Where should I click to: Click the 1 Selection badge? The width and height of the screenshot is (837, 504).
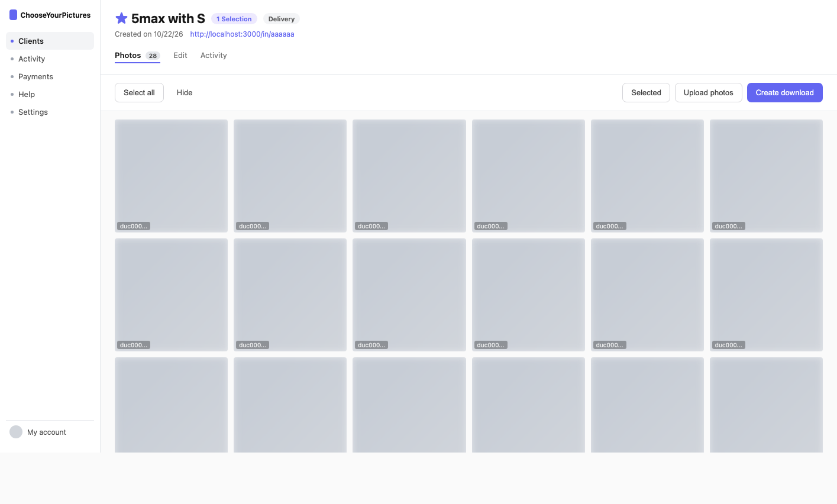pos(234,19)
